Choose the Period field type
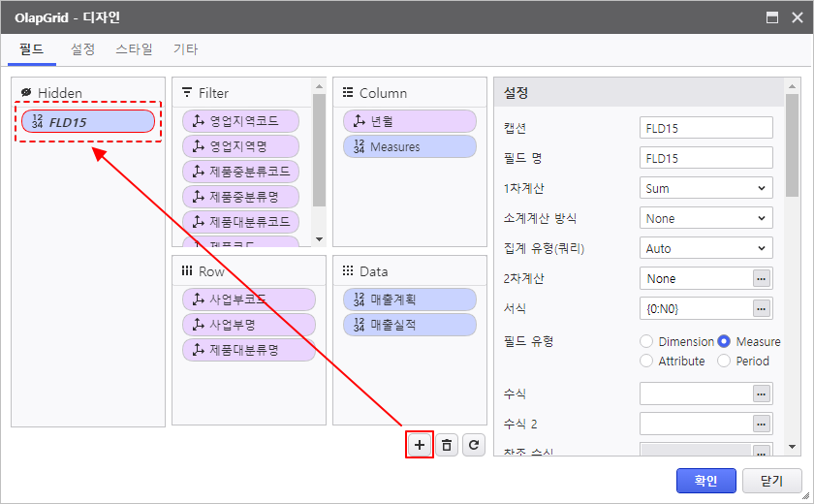The width and height of the screenshot is (814, 504). [724, 361]
